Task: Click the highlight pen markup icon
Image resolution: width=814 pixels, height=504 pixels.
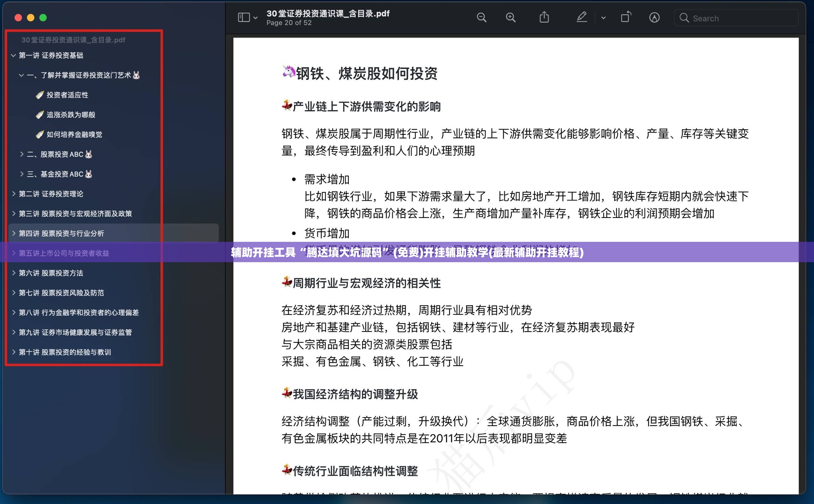Action: (582, 17)
